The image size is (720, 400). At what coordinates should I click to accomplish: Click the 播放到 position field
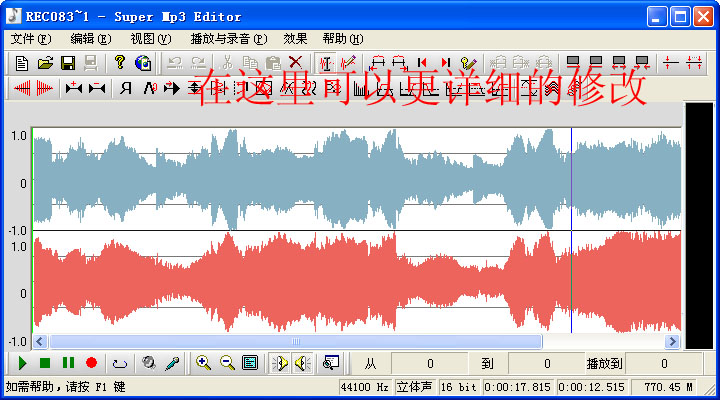[x=664, y=364]
